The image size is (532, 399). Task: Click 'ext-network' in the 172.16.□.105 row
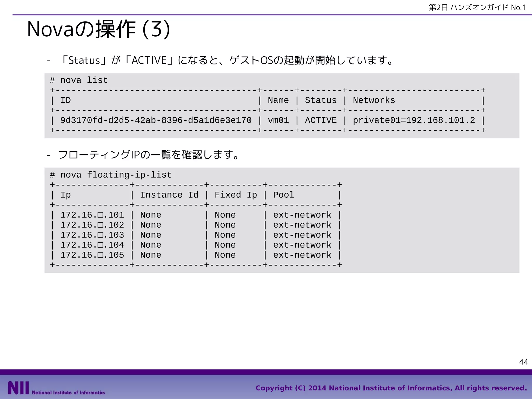[302, 255]
